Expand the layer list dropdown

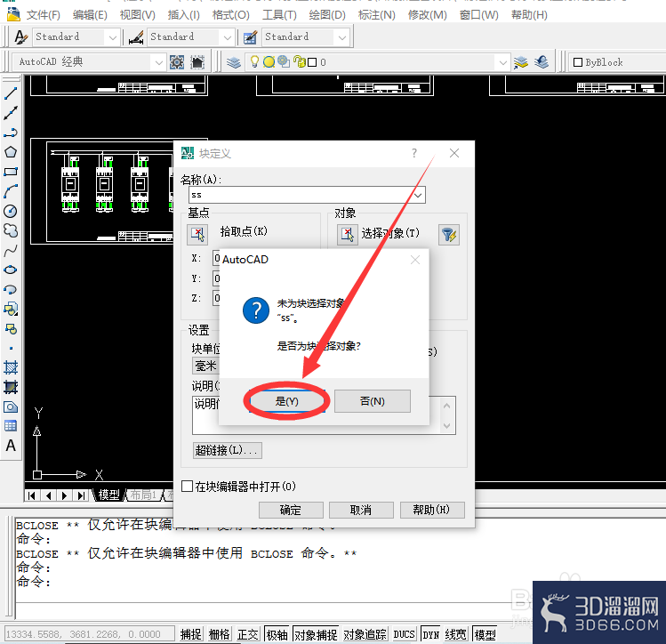(503, 62)
